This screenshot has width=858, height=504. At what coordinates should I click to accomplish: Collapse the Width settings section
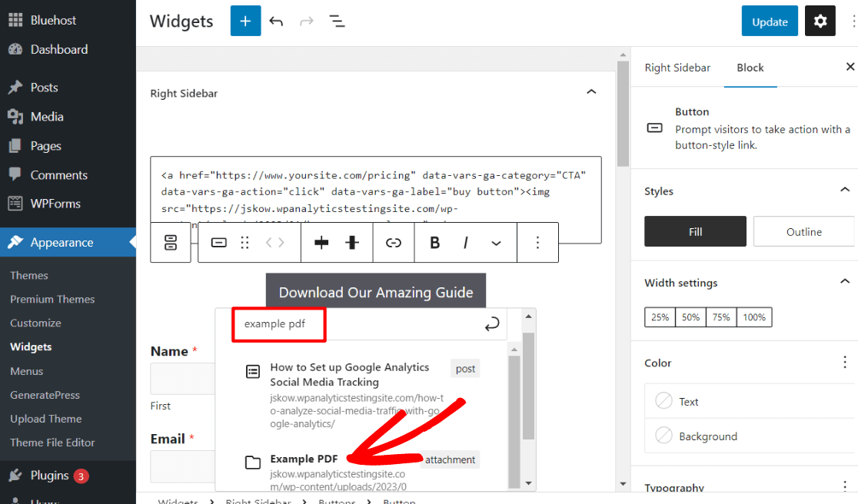point(845,283)
